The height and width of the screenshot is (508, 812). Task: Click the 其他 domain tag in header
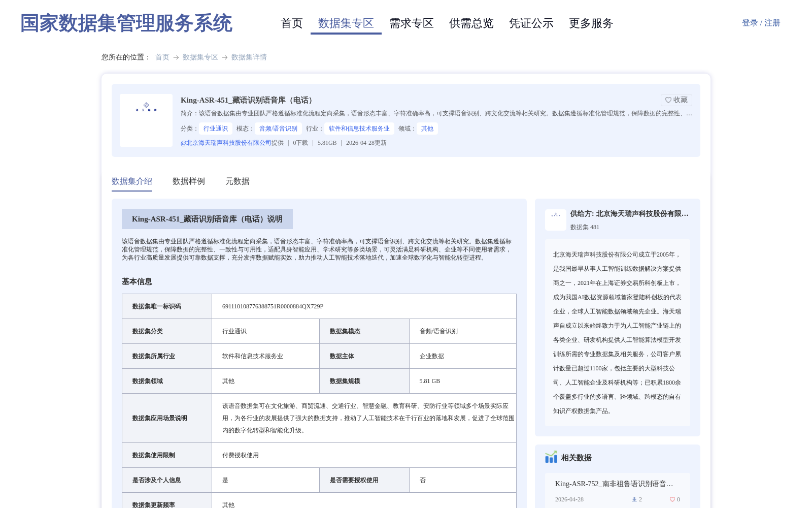pyautogui.click(x=427, y=129)
